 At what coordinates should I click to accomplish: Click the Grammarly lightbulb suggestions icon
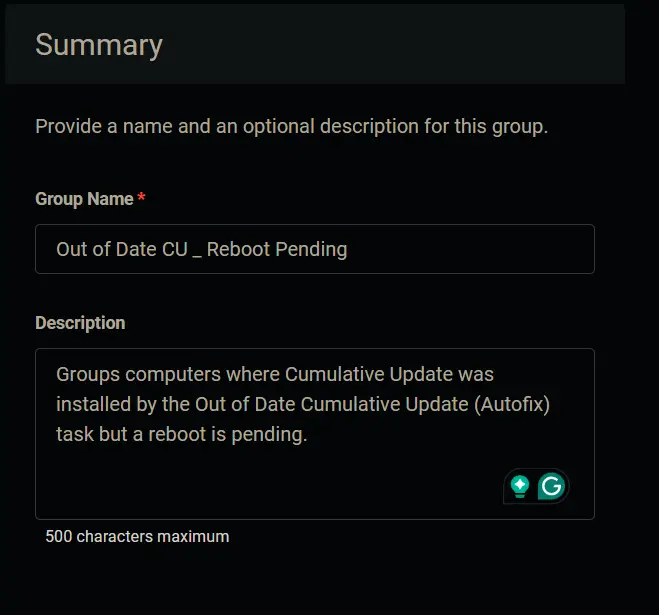click(520, 486)
